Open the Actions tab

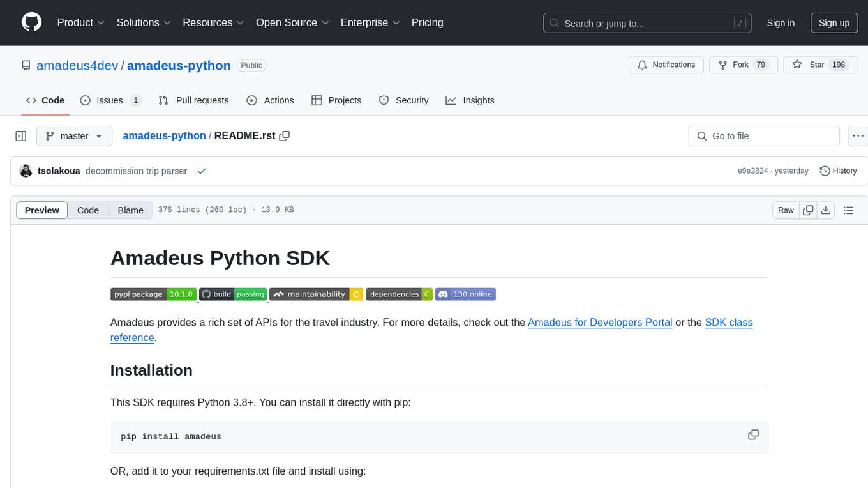pos(270,100)
